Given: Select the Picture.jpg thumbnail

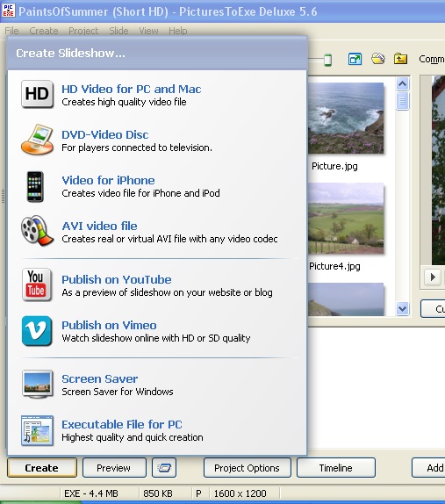Looking at the screenshot, I should [x=346, y=118].
